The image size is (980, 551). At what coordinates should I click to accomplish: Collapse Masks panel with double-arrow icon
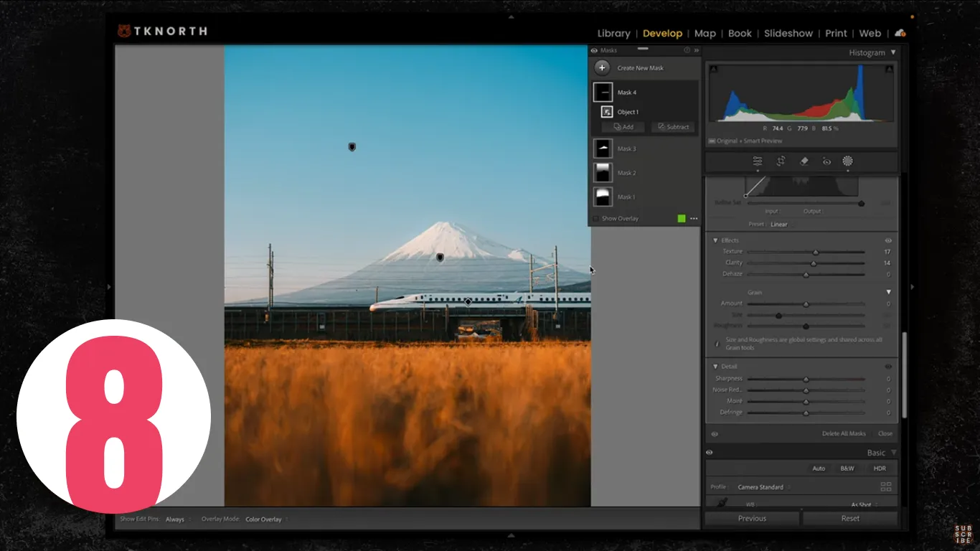point(696,50)
